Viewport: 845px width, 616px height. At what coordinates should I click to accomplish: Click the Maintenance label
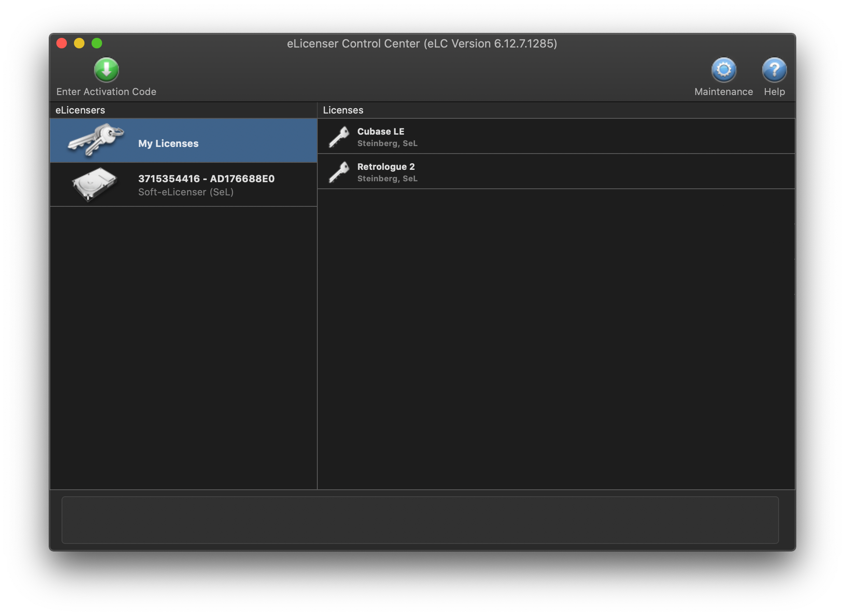click(x=724, y=92)
